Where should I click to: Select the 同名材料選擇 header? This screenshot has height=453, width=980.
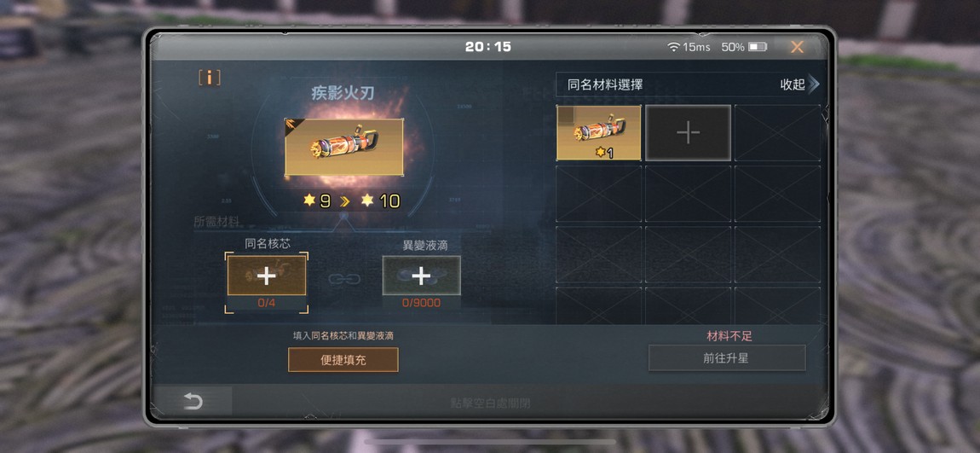click(x=604, y=84)
